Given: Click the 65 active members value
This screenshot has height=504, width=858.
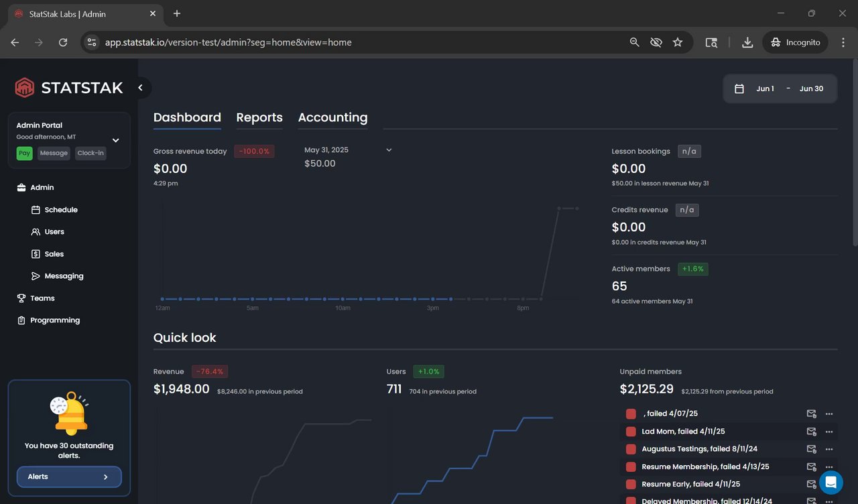Looking at the screenshot, I should [x=619, y=286].
